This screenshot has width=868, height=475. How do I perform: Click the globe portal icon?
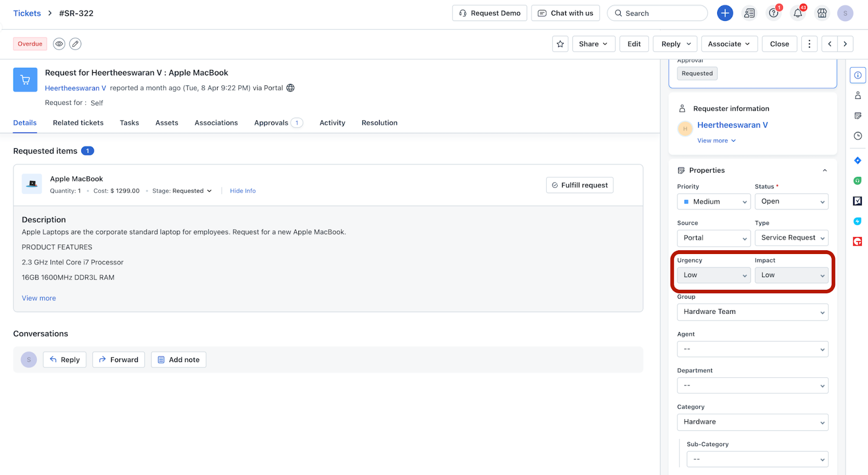coord(291,88)
